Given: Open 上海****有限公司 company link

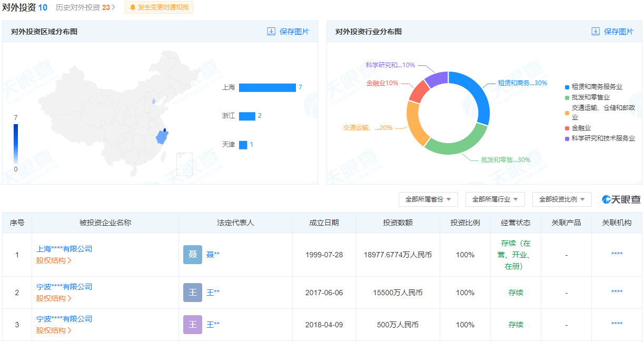Looking at the screenshot, I should tap(64, 249).
